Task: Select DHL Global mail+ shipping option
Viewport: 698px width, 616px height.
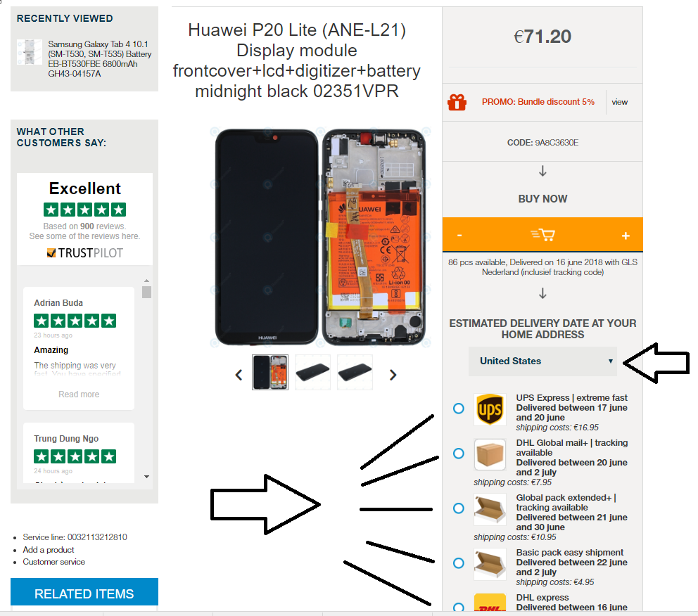Action: [459, 454]
